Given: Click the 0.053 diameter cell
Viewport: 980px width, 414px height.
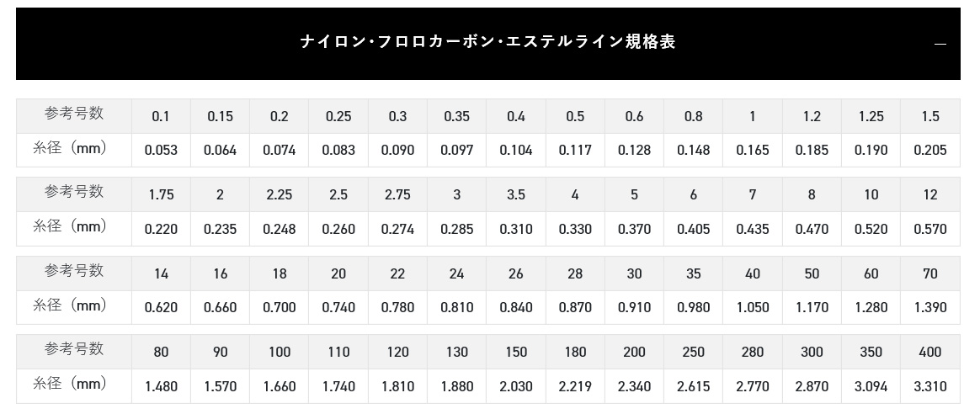Looking at the screenshot, I should (x=161, y=150).
